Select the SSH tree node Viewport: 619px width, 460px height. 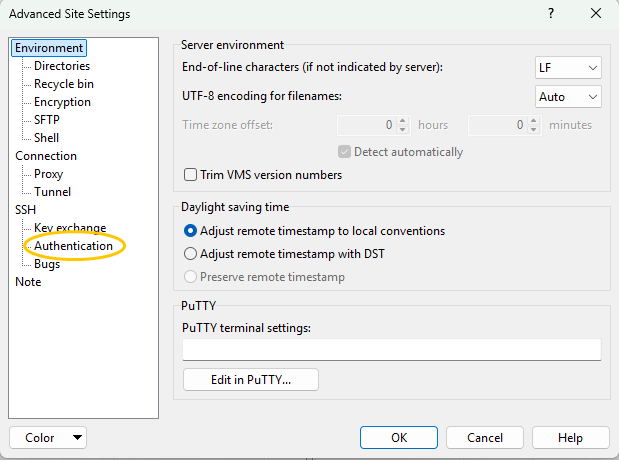pos(25,210)
